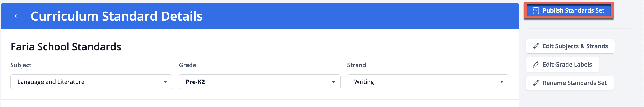This screenshot has height=107, width=644.
Task: Open the Writing strand selector
Action: tap(422, 82)
